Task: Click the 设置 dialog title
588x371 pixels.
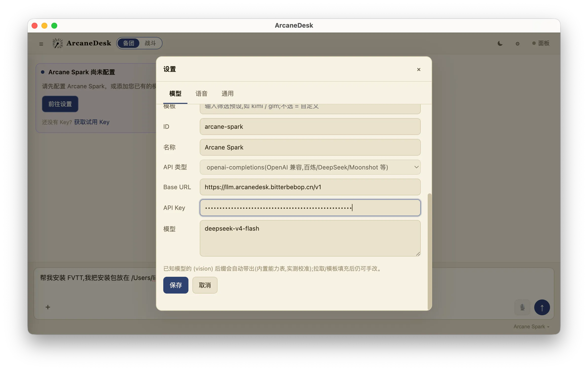Action: 169,69
